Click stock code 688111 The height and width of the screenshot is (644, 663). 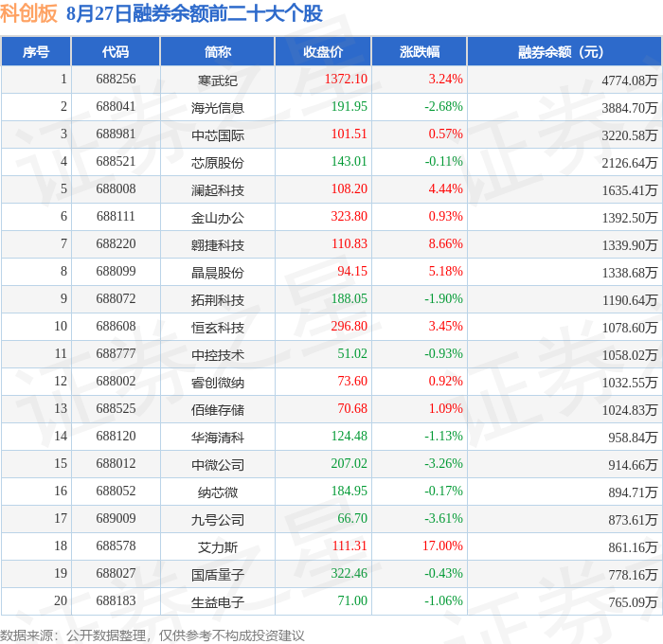(x=116, y=217)
